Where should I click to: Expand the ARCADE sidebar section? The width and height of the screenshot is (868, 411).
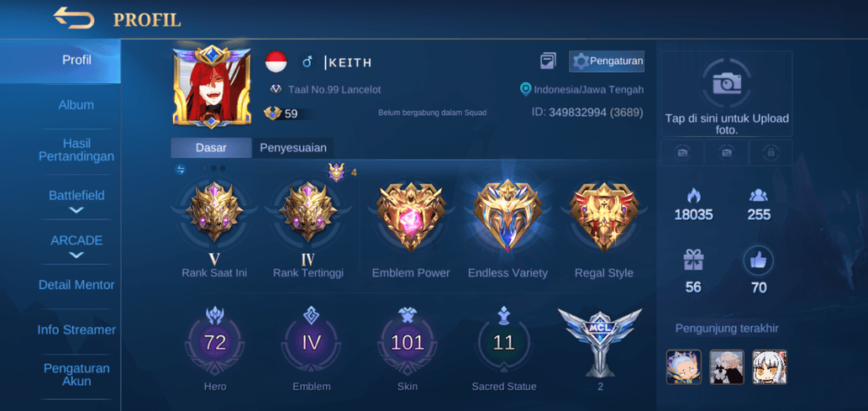tap(76, 246)
